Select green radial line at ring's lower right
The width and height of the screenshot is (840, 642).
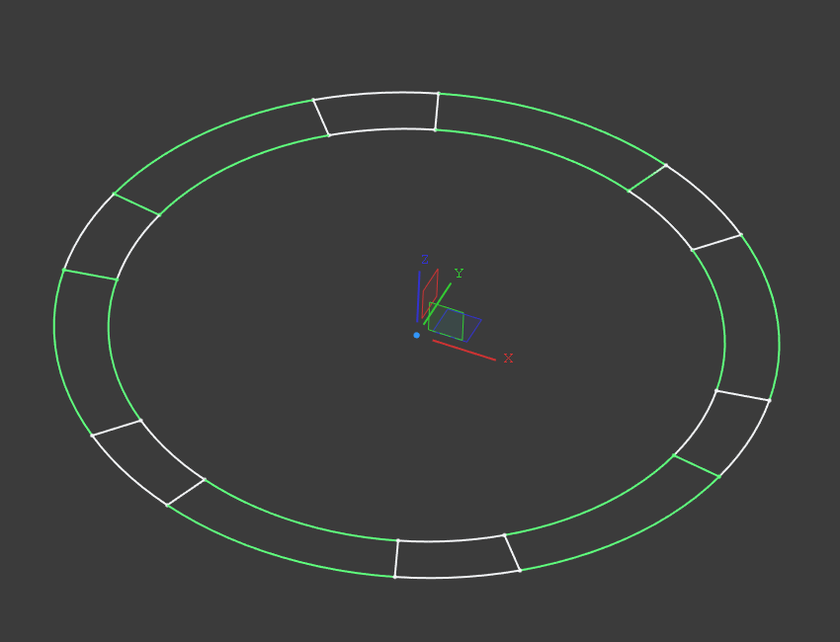697,465
